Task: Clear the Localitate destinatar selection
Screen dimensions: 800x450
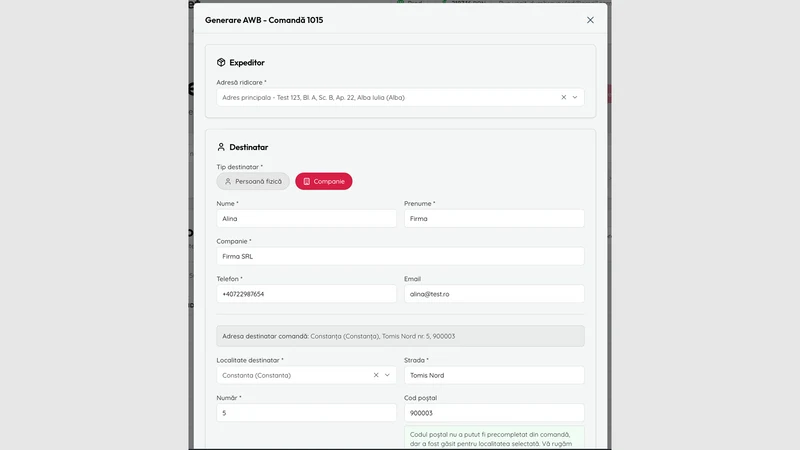Action: pos(376,375)
